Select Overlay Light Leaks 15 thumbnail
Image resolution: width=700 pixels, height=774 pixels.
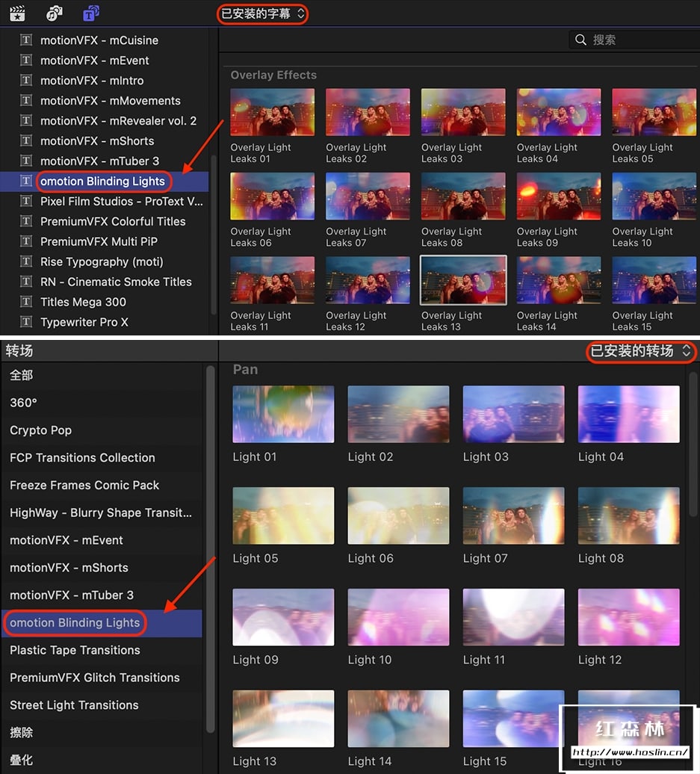pyautogui.click(x=654, y=280)
